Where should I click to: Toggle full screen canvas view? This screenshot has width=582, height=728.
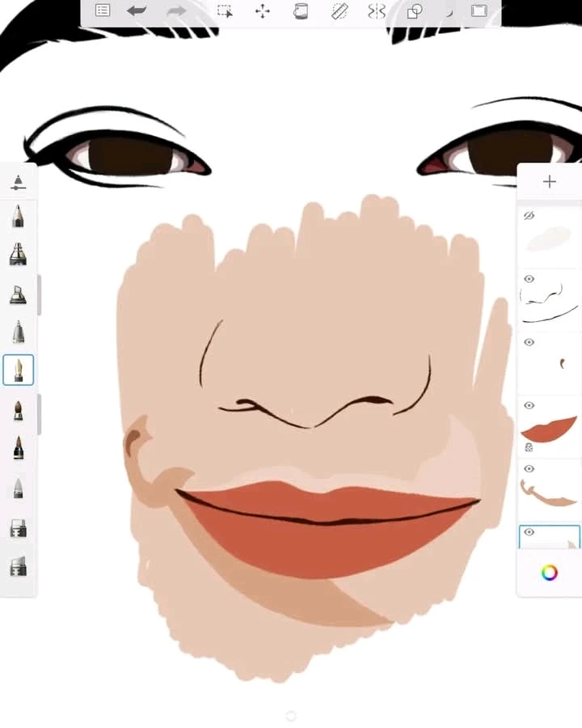[x=479, y=11]
